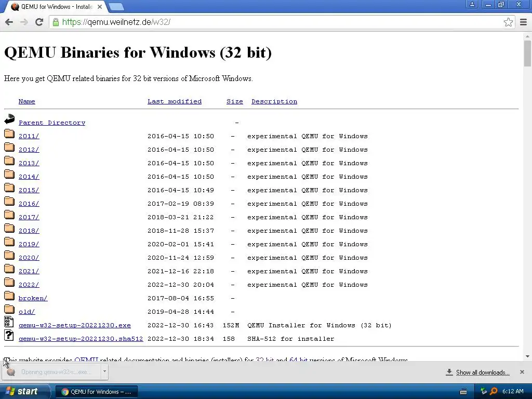Click the binary file icon for setup exe
532x399 pixels.
click(x=9, y=322)
